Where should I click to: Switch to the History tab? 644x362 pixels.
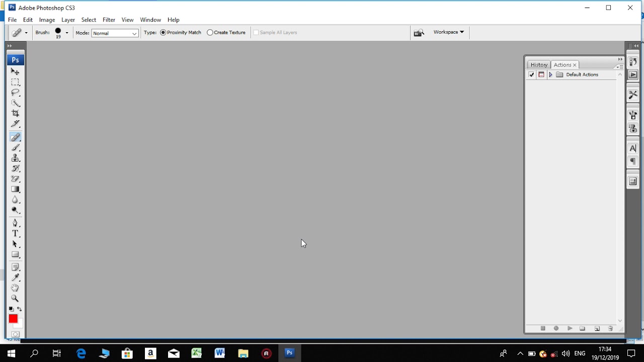coord(539,65)
